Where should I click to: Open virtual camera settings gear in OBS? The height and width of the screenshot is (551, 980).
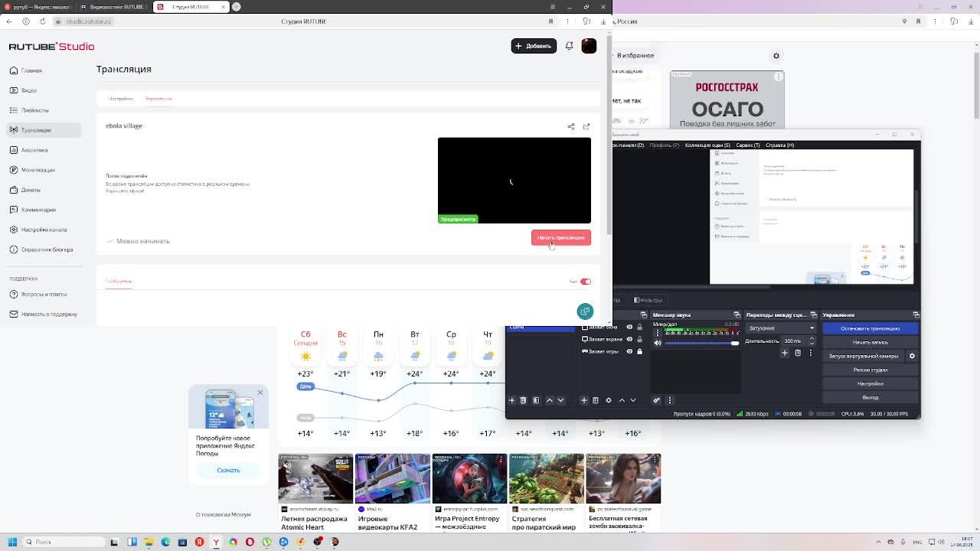pyautogui.click(x=912, y=356)
